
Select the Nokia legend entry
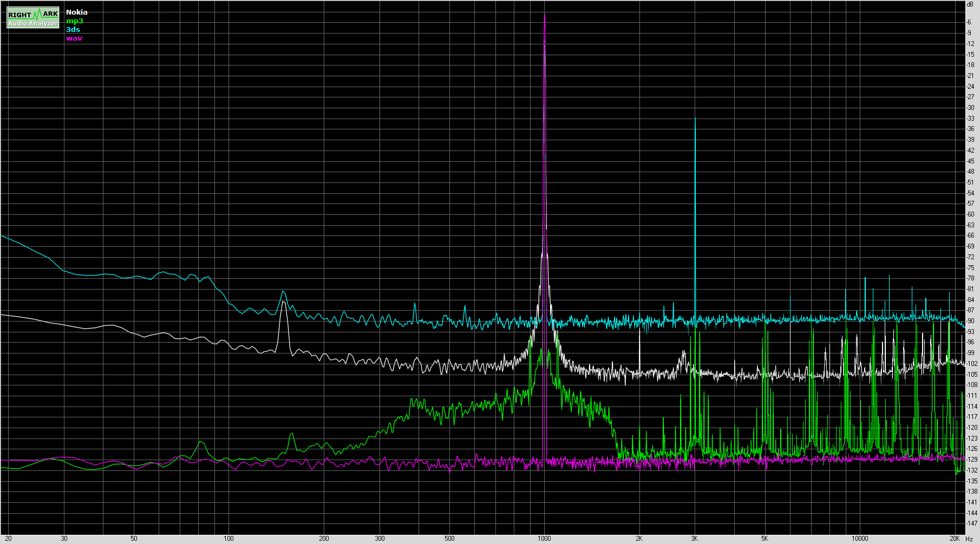(x=76, y=12)
